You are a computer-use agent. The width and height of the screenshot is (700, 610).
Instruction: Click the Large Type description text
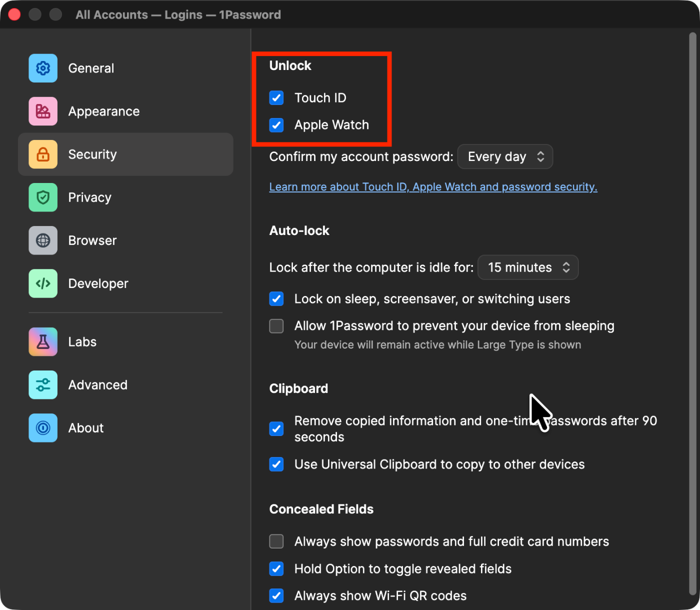pos(437,345)
